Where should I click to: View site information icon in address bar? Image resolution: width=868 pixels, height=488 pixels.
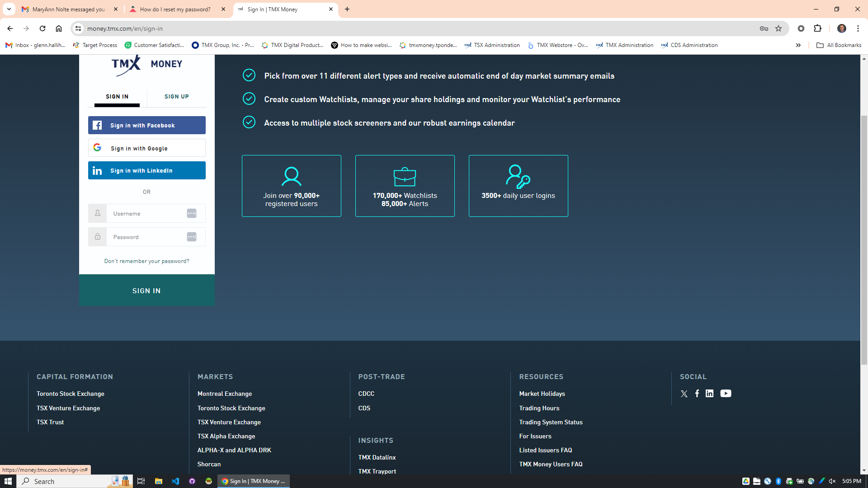(78, 28)
